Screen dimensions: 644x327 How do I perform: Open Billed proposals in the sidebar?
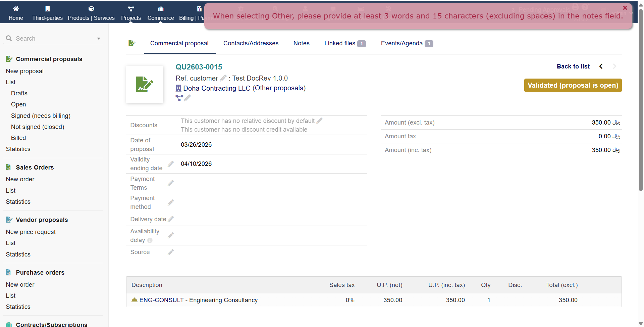[x=18, y=138]
